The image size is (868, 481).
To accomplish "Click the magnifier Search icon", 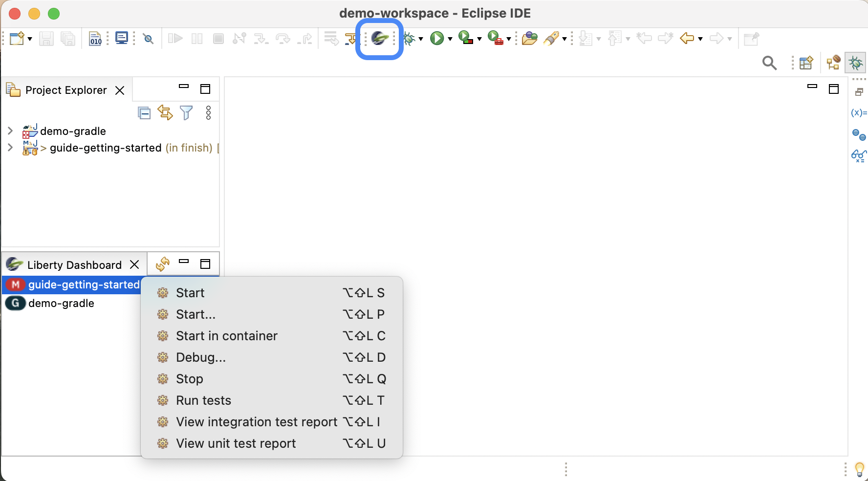I will [769, 63].
